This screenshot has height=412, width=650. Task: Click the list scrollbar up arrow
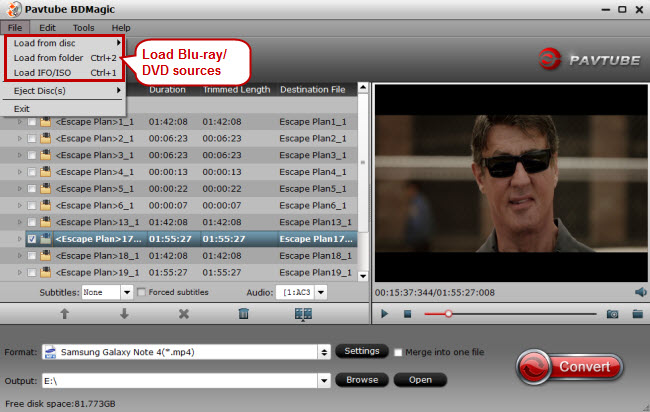click(363, 87)
